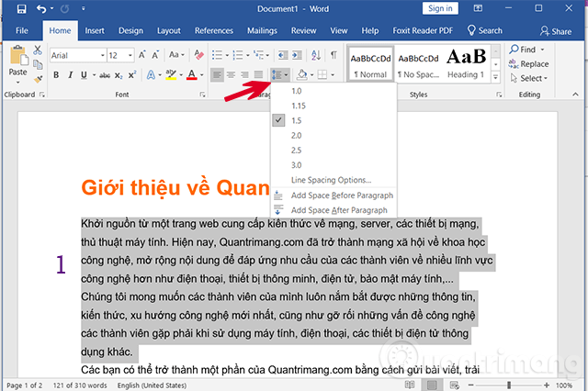This screenshot has height=391, width=588.
Task: Expand the Paste options arrow
Action: (18, 82)
